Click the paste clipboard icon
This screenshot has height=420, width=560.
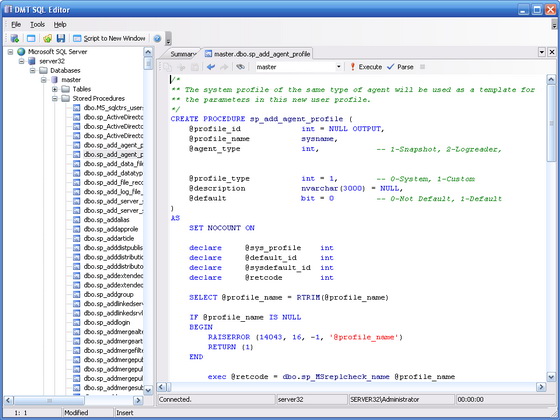[x=195, y=67]
